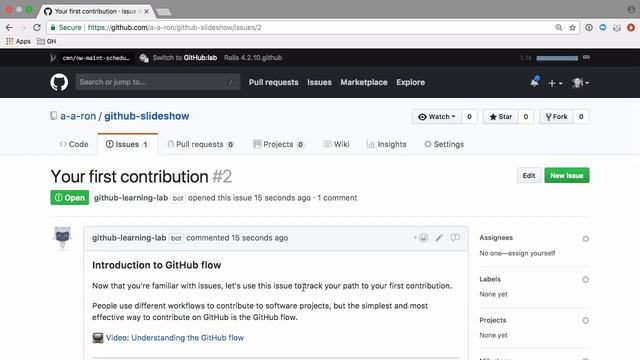Click the zoom magnifier in address bar
The height and width of the screenshot is (360, 640).
tap(559, 27)
